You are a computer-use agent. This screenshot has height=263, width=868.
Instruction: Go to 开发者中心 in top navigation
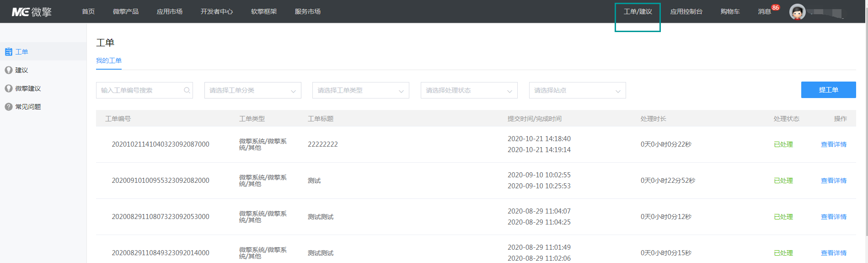(217, 11)
